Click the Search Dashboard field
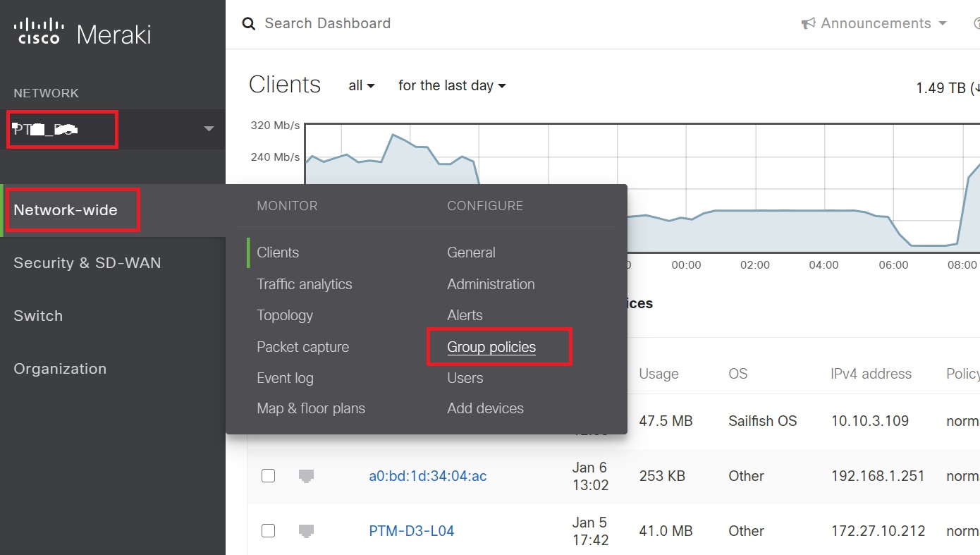The image size is (980, 555). (x=327, y=24)
